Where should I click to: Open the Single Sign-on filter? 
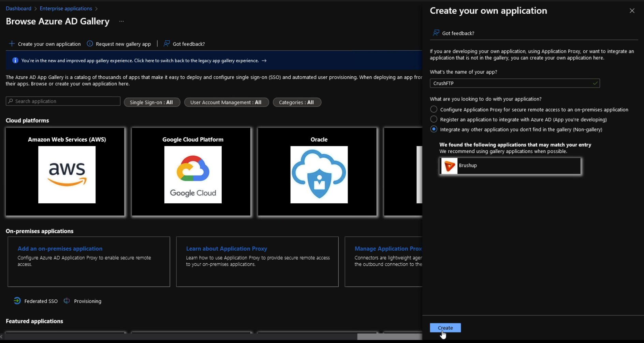tap(152, 102)
